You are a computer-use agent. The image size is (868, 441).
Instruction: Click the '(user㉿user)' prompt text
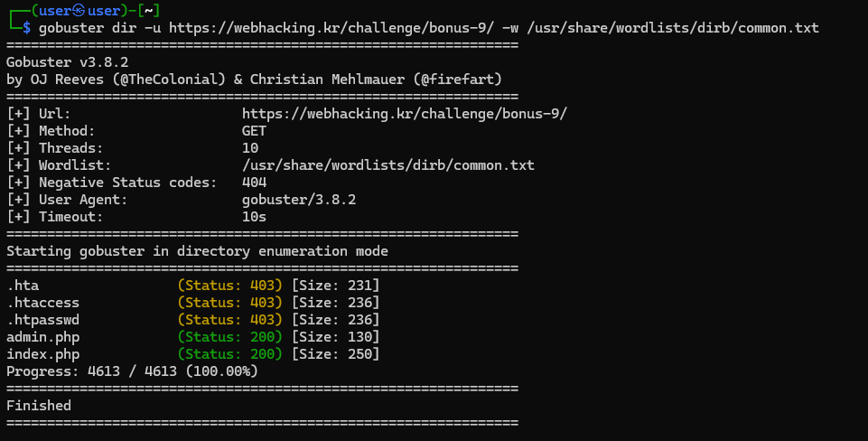79,10
